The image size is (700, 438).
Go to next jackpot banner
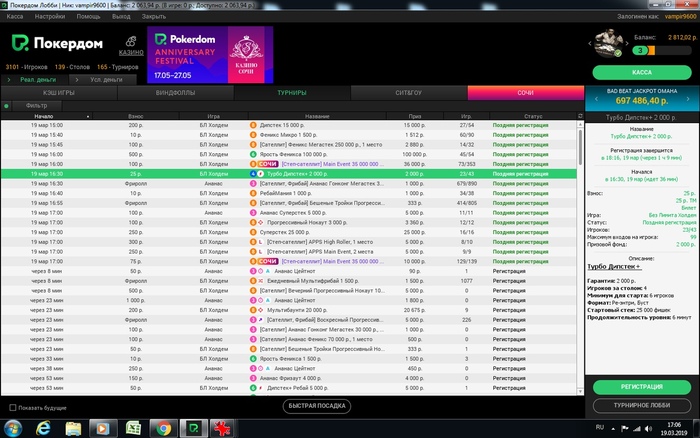point(688,99)
